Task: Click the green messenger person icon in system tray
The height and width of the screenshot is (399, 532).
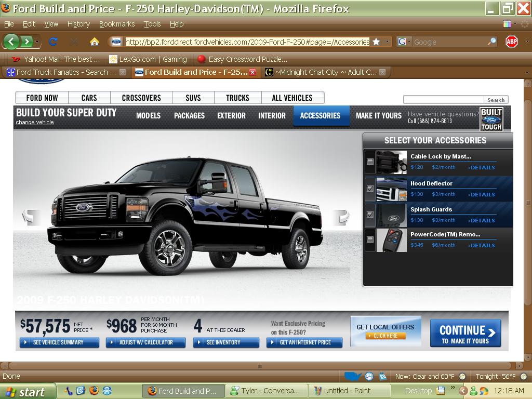Action: 473,391
